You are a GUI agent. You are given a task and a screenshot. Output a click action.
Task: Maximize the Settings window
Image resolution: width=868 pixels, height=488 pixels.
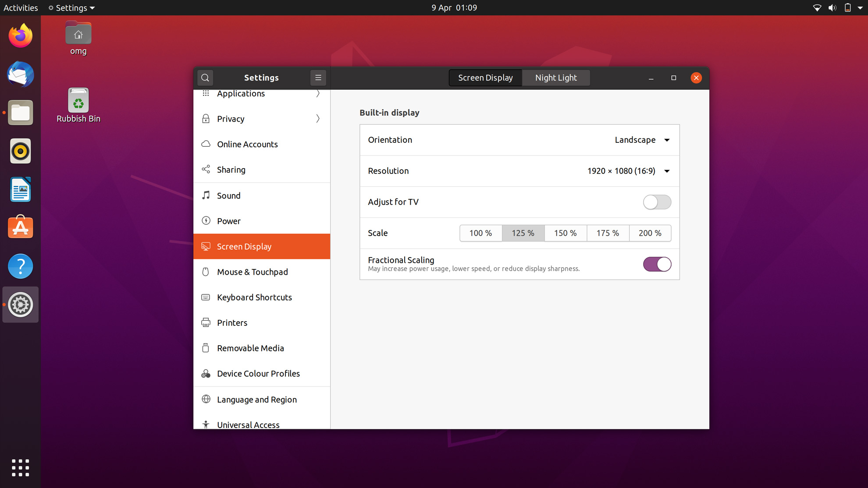pyautogui.click(x=674, y=78)
